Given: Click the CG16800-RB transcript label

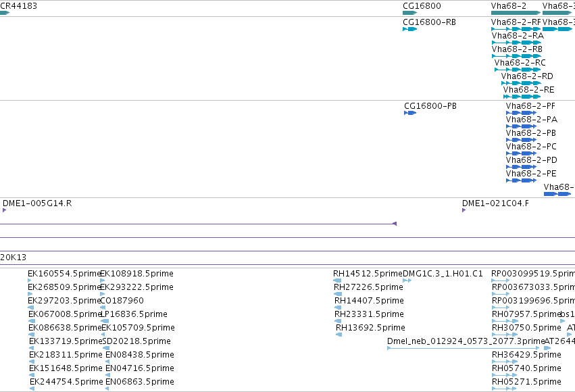Looking at the screenshot, I should click(x=429, y=22).
